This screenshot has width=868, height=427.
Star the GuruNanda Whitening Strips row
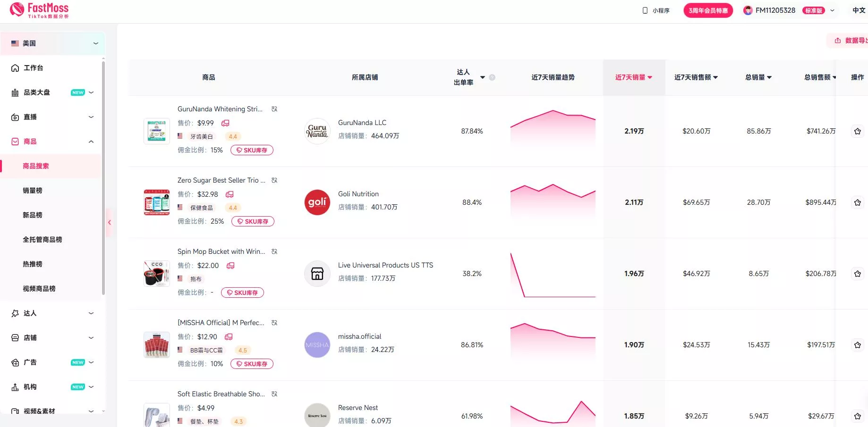point(857,131)
